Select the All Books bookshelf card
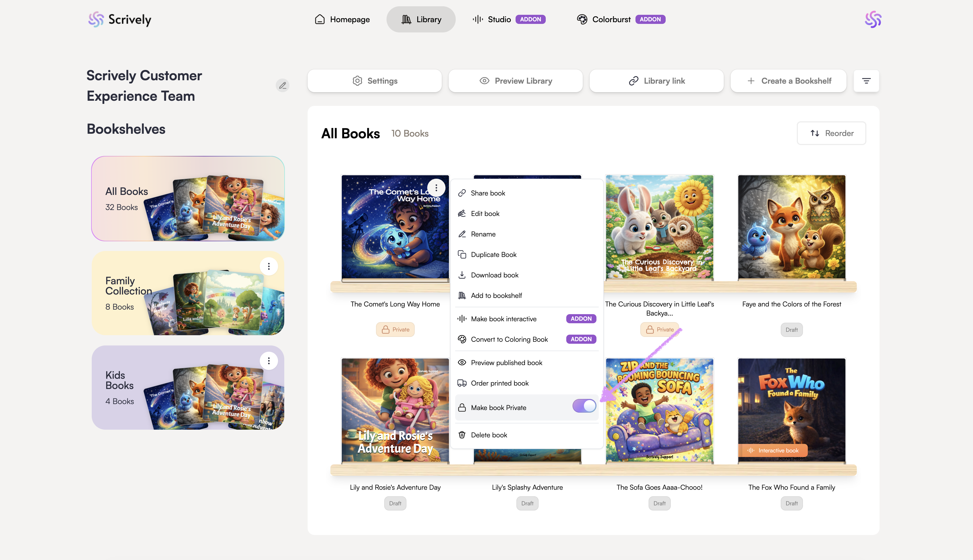Screen dimensions: 973x560 [x=188, y=198]
